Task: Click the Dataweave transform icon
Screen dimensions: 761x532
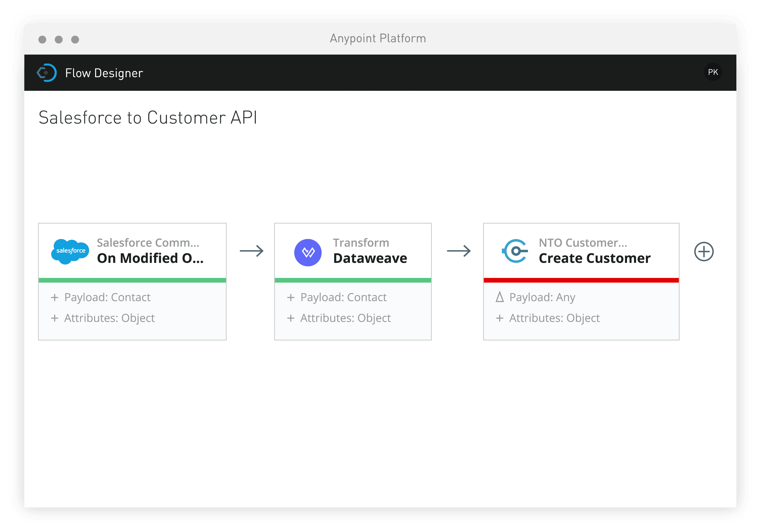Action: click(308, 252)
